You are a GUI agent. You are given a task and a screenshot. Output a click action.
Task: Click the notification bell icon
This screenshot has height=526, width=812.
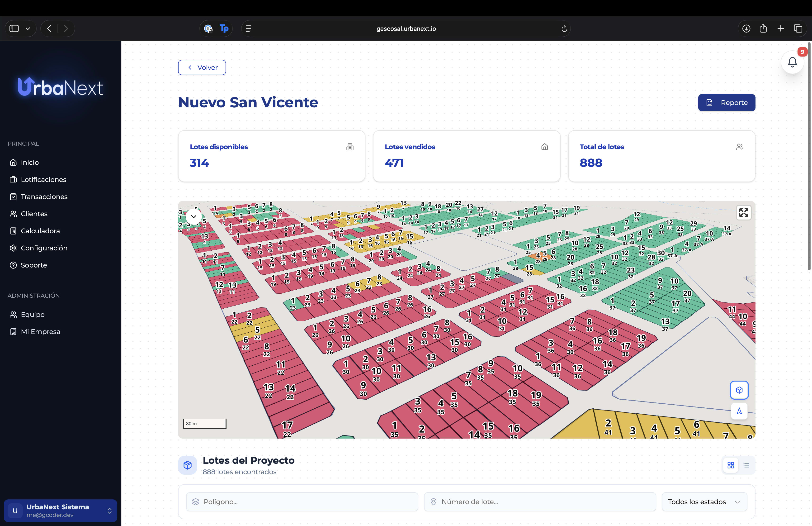(792, 62)
